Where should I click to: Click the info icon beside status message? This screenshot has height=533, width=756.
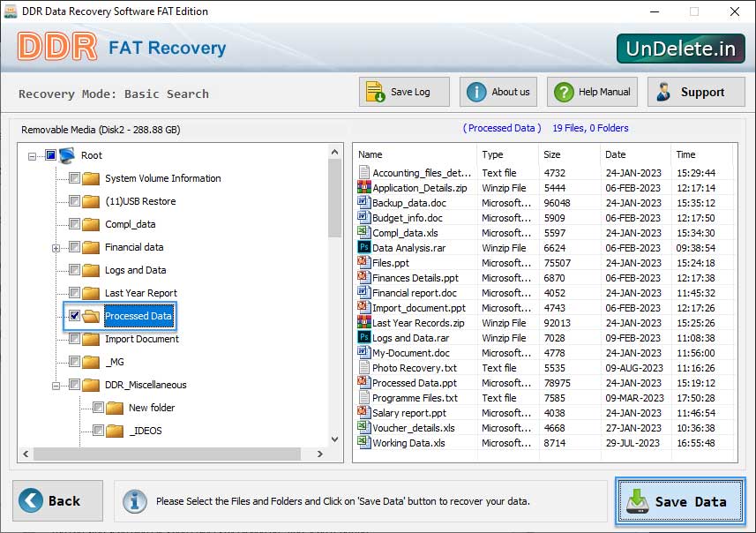135,501
